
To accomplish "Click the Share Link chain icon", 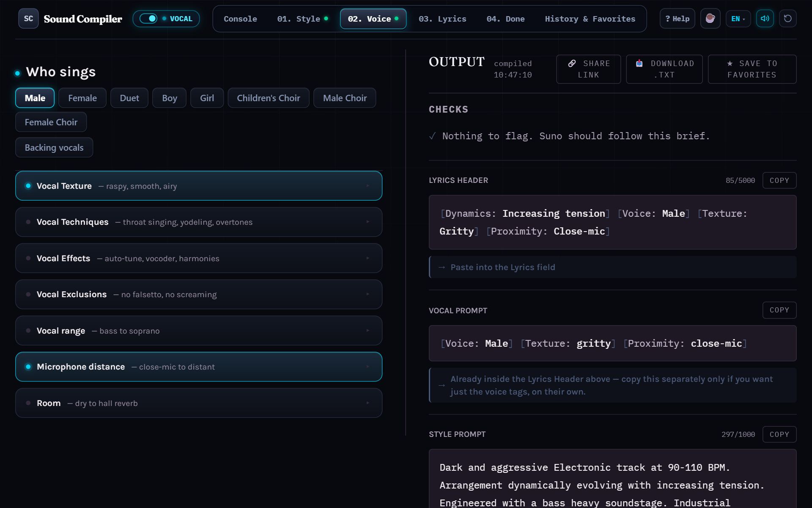I will [x=572, y=63].
